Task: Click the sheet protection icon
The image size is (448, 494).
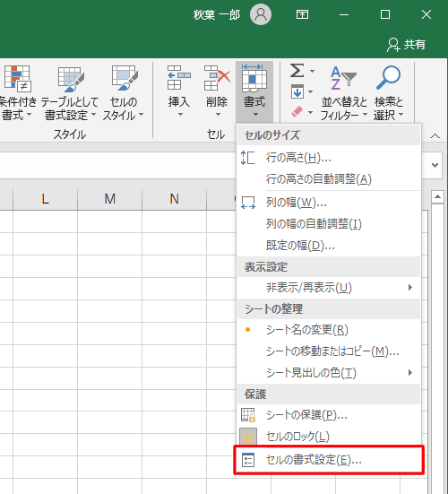Action: [x=248, y=415]
